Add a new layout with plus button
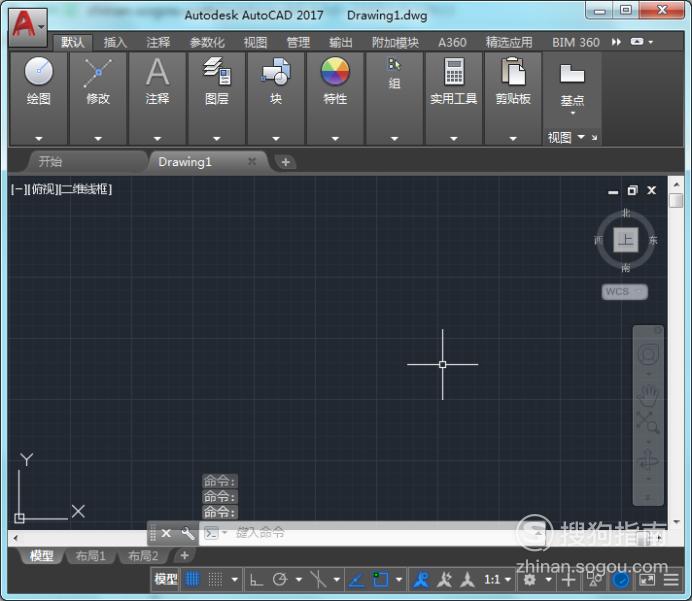Image resolution: width=692 pixels, height=601 pixels. [184, 556]
